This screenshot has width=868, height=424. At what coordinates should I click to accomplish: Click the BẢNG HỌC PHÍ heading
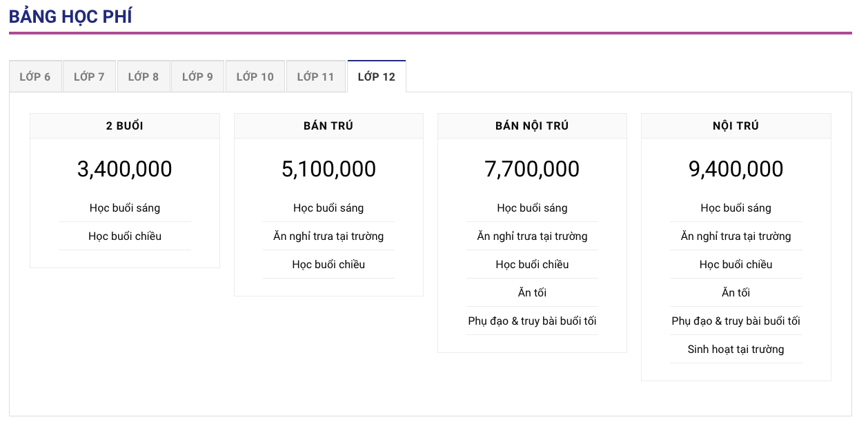[70, 17]
